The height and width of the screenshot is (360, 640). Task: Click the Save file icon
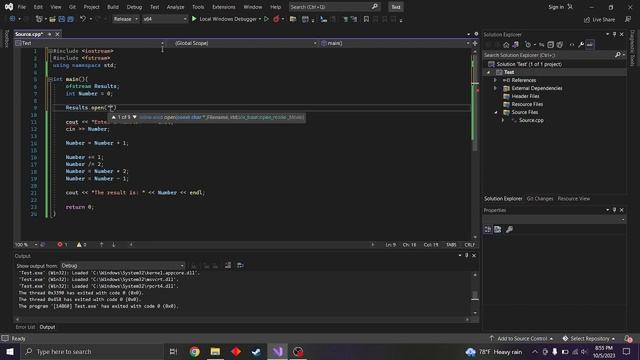(x=62, y=19)
